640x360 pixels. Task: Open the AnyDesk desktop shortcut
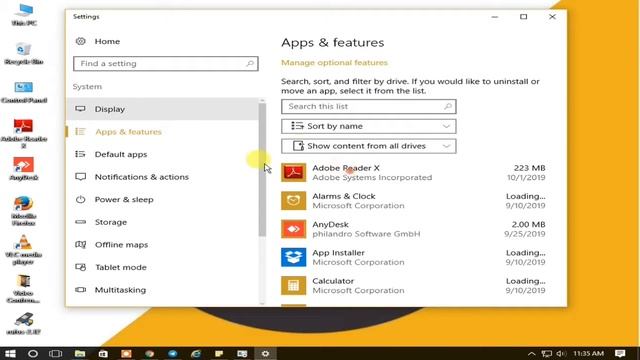pyautogui.click(x=23, y=169)
